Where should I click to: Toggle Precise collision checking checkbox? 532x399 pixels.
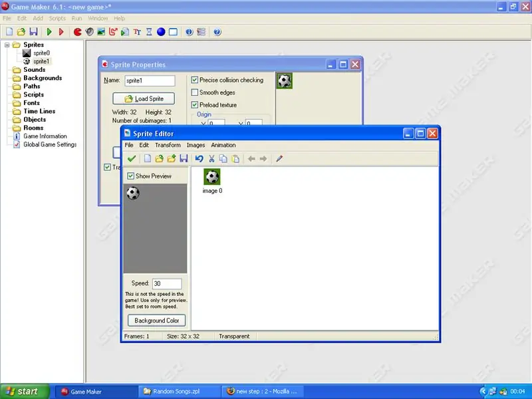[194, 80]
